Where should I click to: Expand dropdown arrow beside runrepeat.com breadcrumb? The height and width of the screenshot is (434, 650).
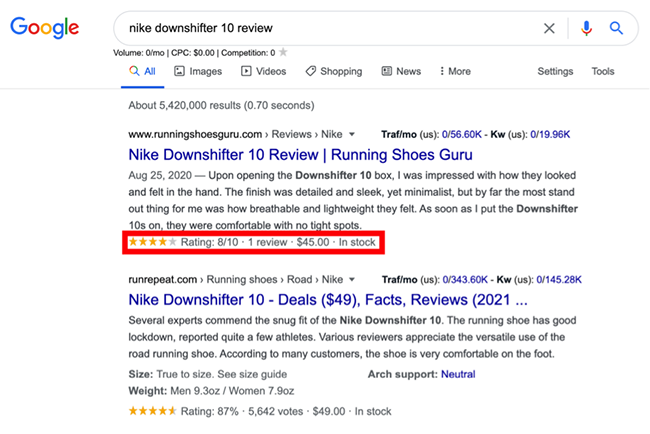click(x=352, y=279)
